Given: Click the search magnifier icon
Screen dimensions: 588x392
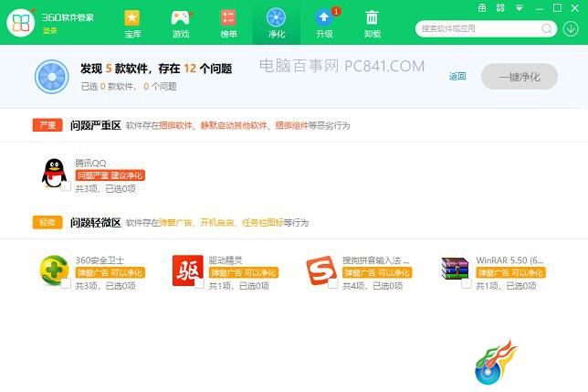Looking at the screenshot, I should [x=547, y=28].
